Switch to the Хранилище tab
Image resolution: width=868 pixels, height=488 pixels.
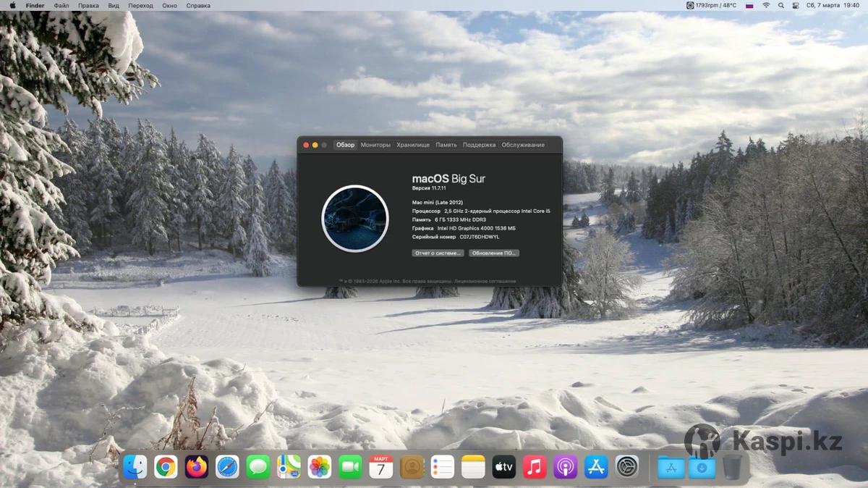tap(413, 145)
